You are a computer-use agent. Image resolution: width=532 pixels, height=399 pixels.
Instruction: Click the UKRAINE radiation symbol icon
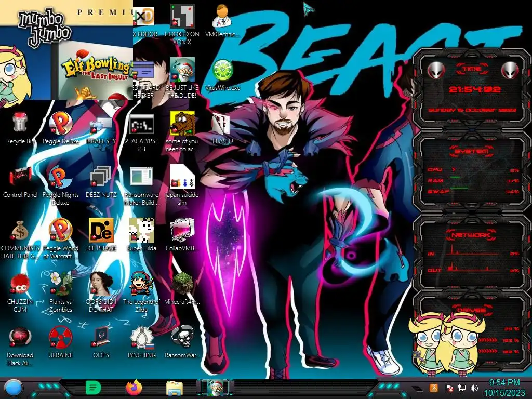click(60, 343)
